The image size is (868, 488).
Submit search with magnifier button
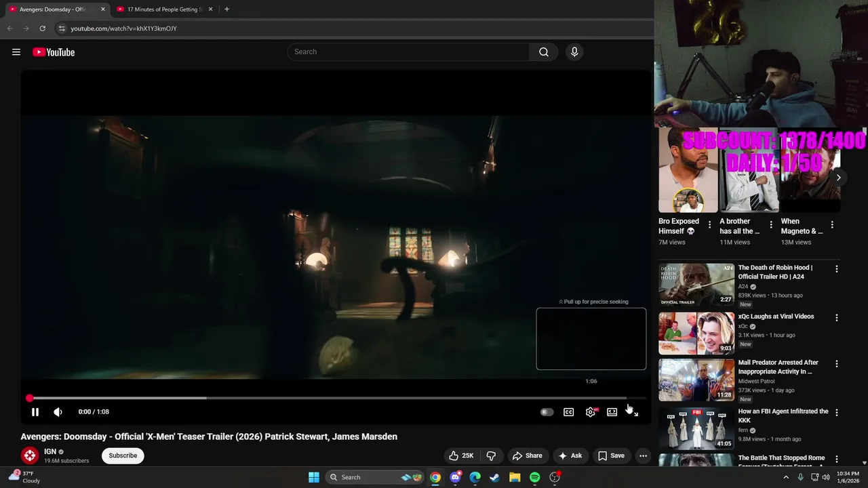tap(543, 52)
